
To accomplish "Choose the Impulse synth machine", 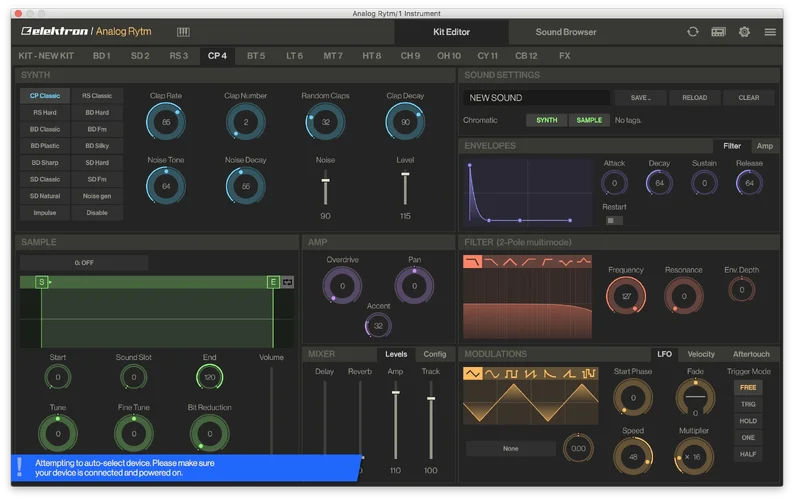I will 45,213.
